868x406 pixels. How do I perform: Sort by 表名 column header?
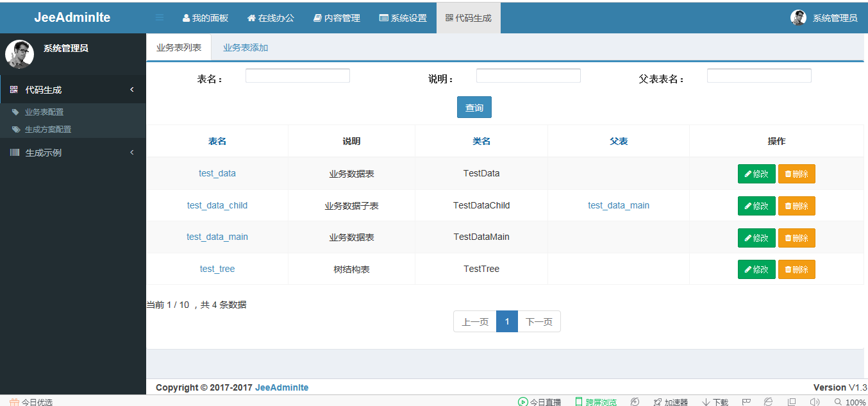pos(217,141)
